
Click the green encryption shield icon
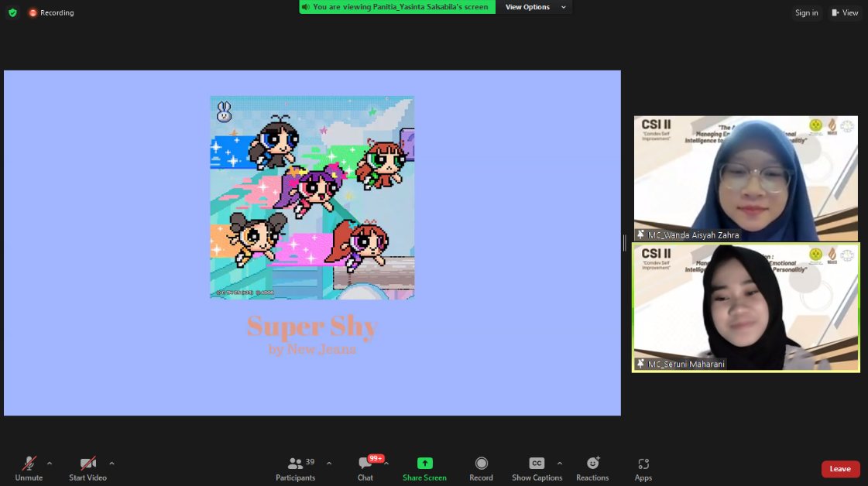(12, 12)
